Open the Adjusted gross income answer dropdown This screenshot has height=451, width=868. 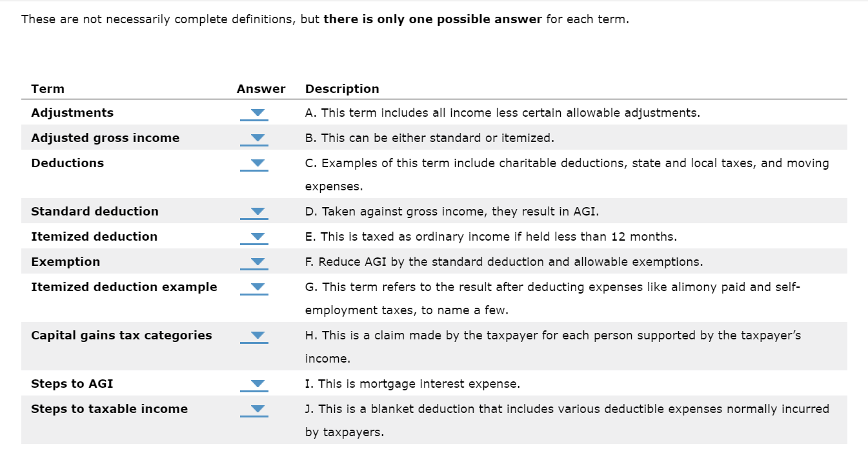pyautogui.click(x=256, y=137)
